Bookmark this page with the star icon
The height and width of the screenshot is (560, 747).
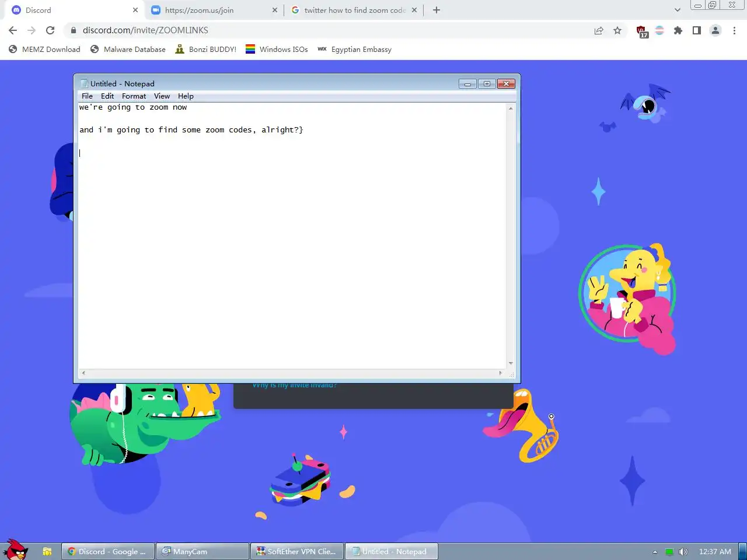click(x=617, y=30)
